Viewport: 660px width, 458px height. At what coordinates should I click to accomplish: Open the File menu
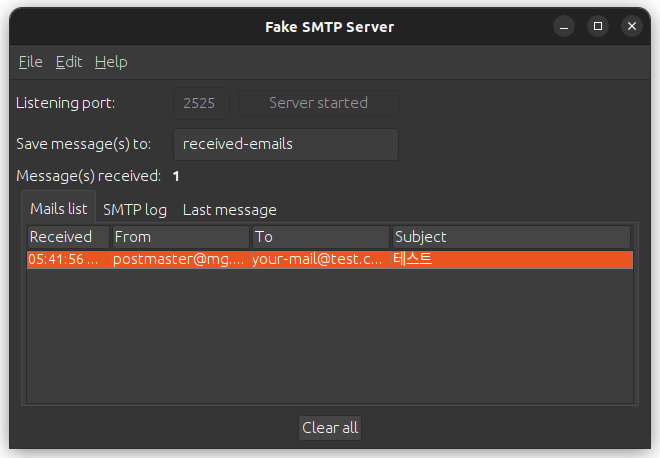point(30,62)
